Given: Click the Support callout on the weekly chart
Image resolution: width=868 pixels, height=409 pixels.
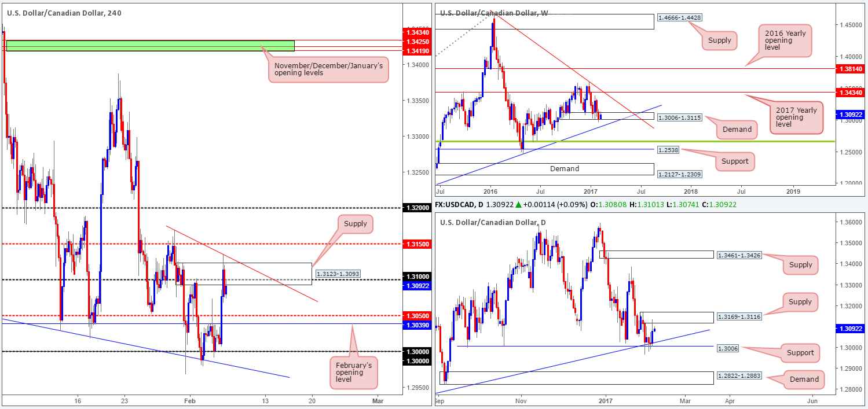Looking at the screenshot, I should tap(735, 162).
